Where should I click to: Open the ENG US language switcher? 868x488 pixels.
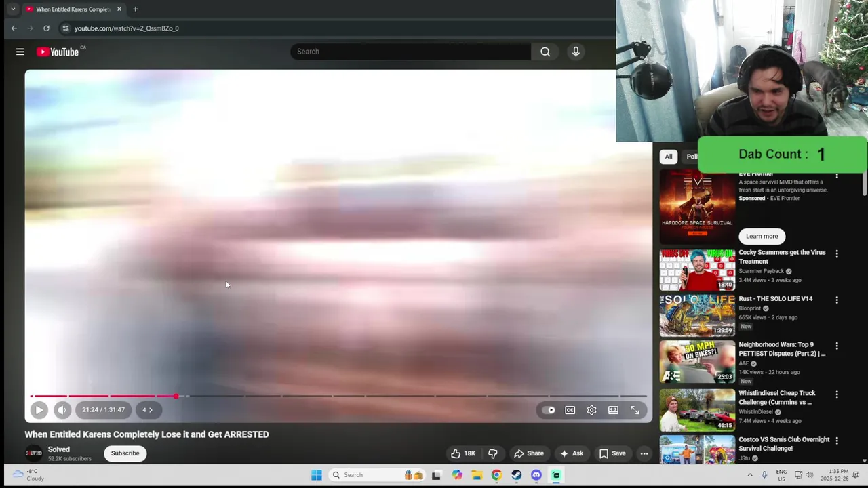781,474
